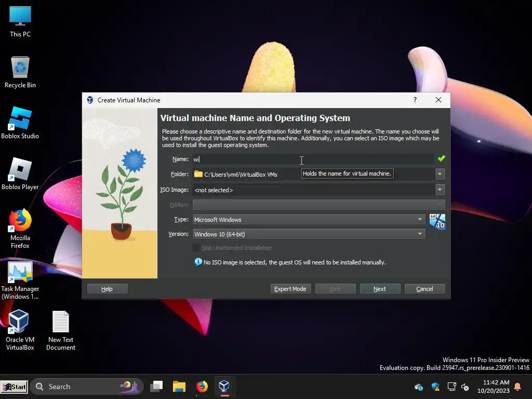The height and width of the screenshot is (399, 532).
Task: Select the Boblox Player desktop shortcut
Action: click(20, 174)
